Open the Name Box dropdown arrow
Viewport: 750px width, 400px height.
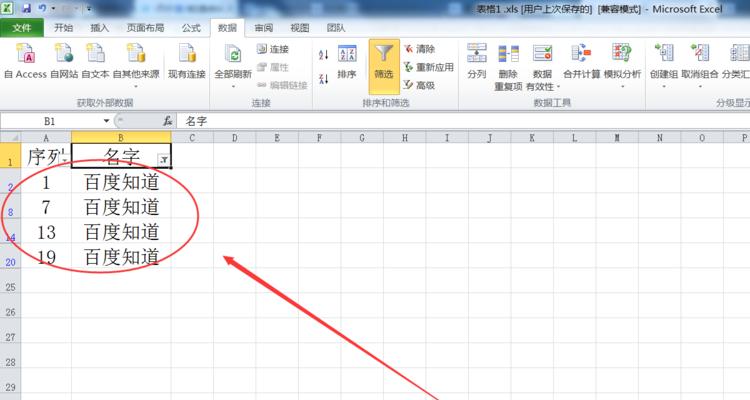107,121
